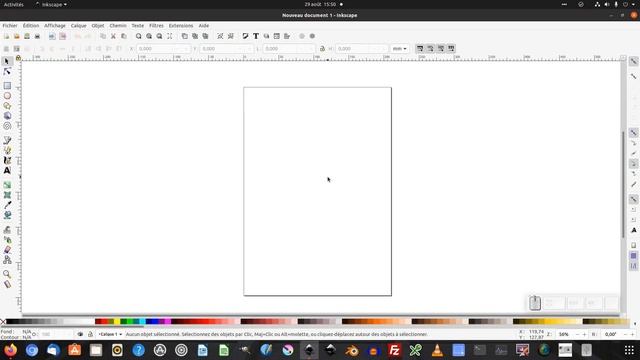This screenshot has width=640, height=360.
Task: Select the Zoom magnifier tool
Action: click(7, 274)
